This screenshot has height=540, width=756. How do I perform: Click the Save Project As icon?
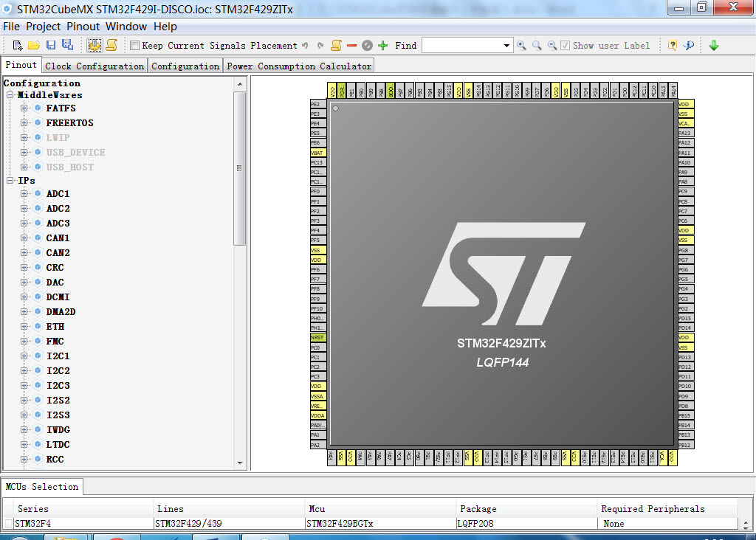67,45
